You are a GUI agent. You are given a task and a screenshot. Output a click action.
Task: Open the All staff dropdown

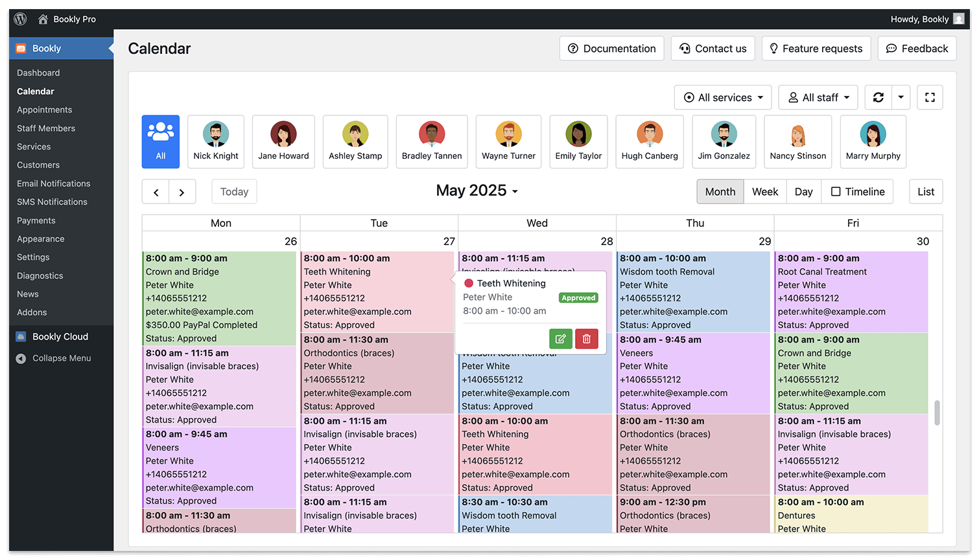tap(819, 97)
